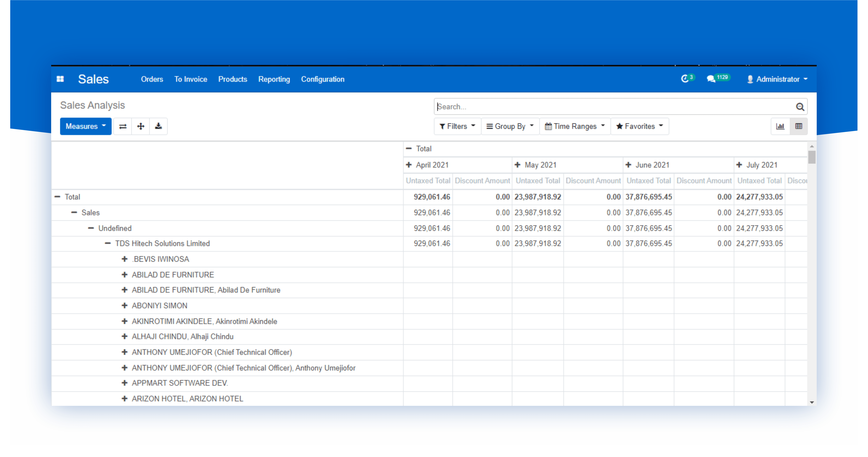Sort by June 2021 Discount Amount header
The height and width of the screenshot is (457, 868).
pos(704,181)
